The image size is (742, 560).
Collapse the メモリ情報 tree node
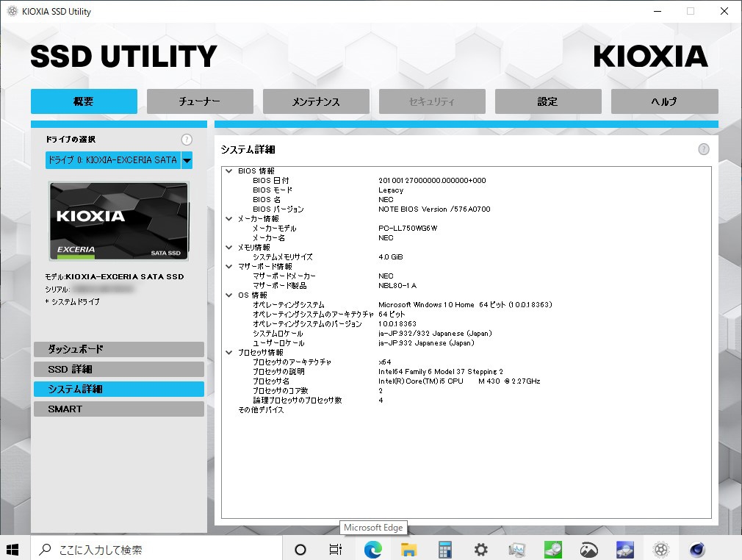[229, 247]
